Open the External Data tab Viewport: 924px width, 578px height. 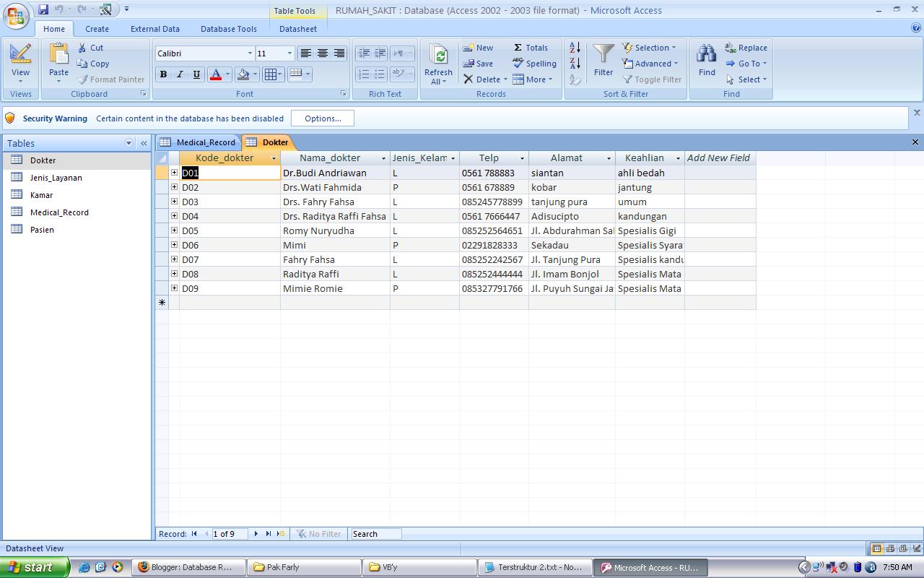point(155,29)
